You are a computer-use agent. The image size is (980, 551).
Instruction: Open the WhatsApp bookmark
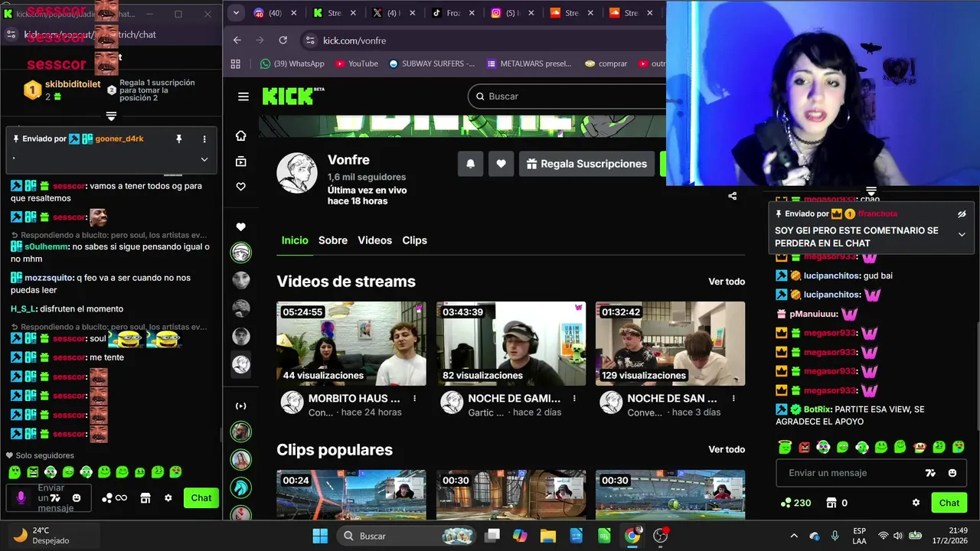pyautogui.click(x=292, y=64)
